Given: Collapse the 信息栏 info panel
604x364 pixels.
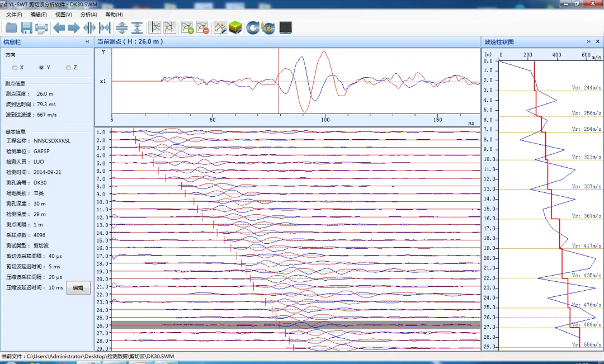Looking at the screenshot, I should pos(87,42).
